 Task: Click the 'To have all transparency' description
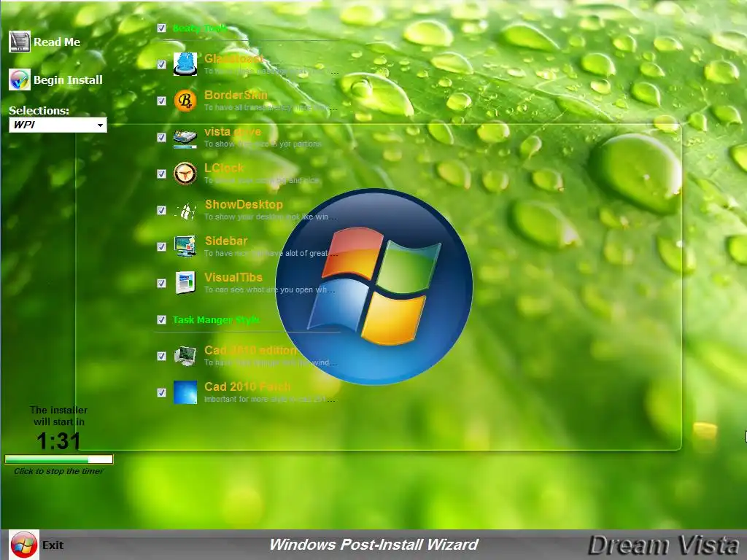[x=271, y=107]
